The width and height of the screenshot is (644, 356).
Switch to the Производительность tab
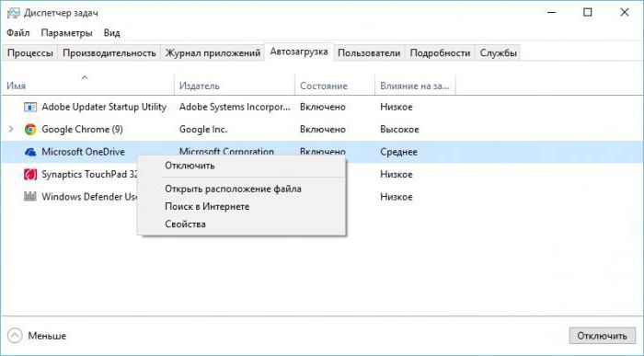(x=109, y=53)
